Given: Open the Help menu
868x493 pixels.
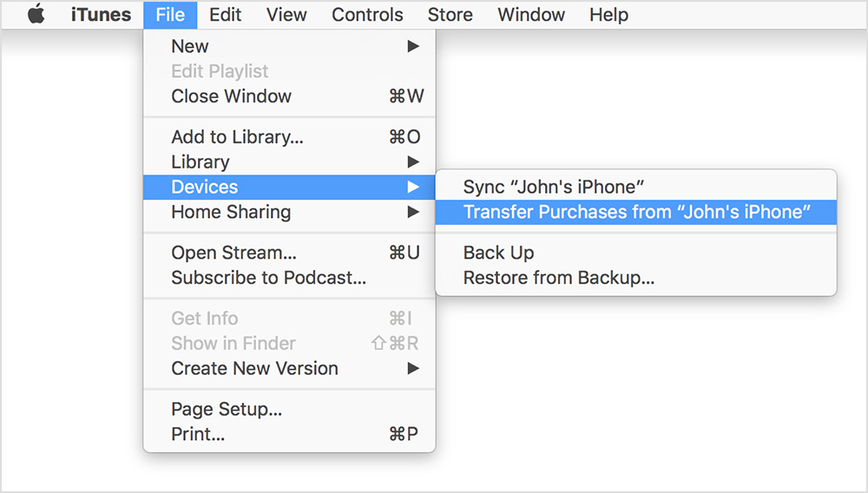Looking at the screenshot, I should pos(608,15).
